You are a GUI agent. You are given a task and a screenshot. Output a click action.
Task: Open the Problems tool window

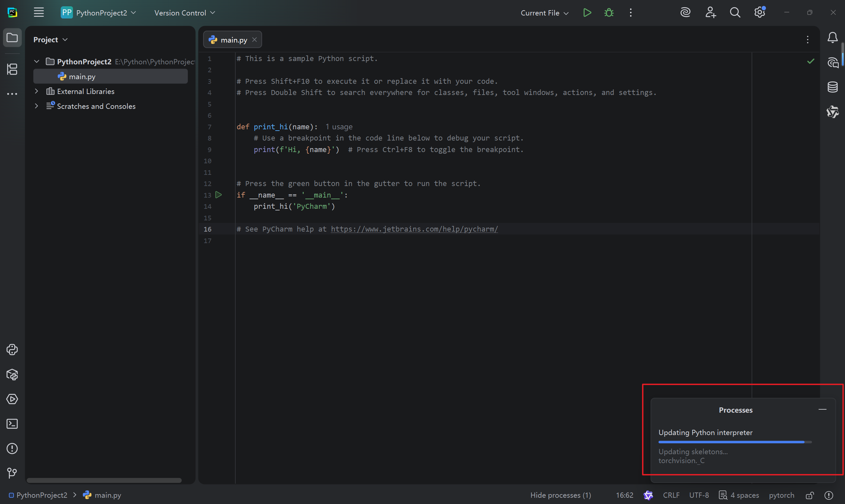(x=12, y=448)
